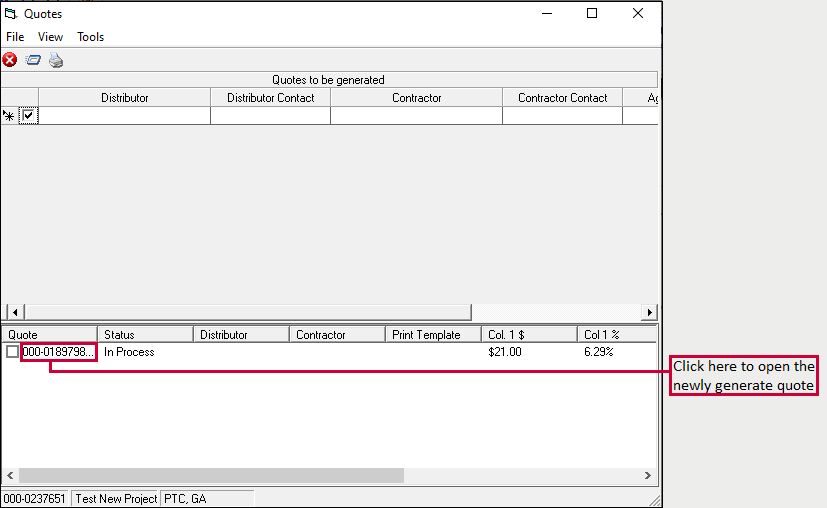
Task: Open the View menu
Action: [50, 37]
